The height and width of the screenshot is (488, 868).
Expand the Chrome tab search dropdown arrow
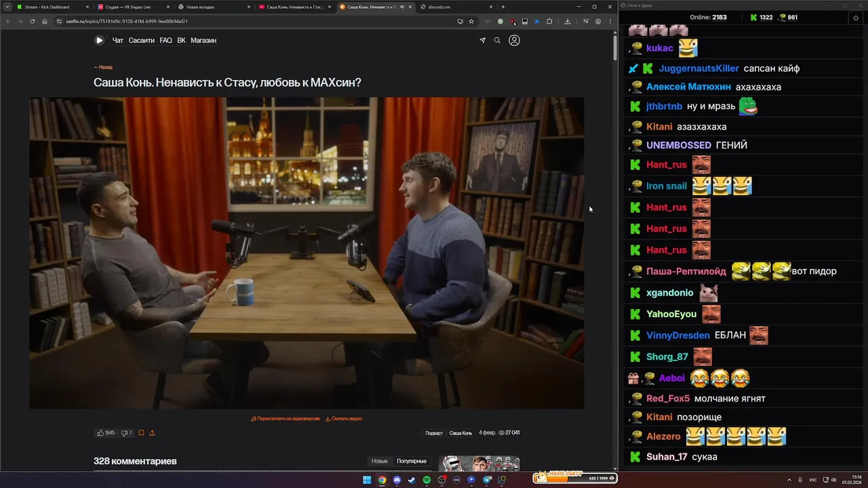click(7, 7)
